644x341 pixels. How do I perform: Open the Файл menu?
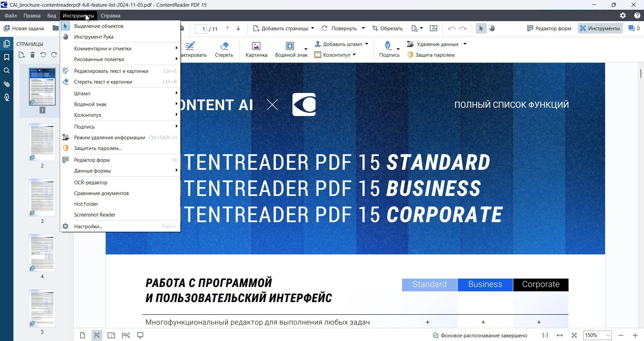pyautogui.click(x=11, y=15)
